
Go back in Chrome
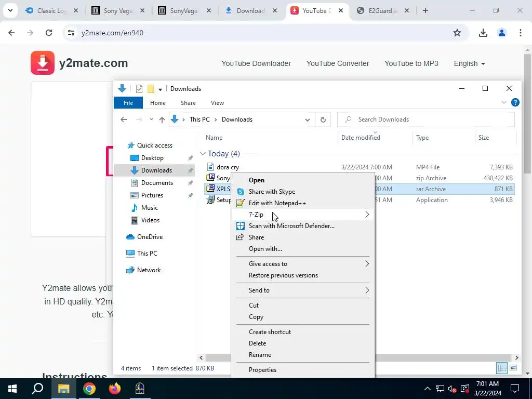pos(11,33)
